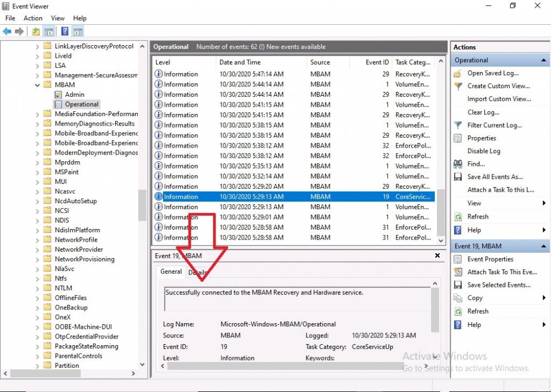Select the Operational log under MBAM
This screenshot has width=551, height=392.
tap(82, 104)
